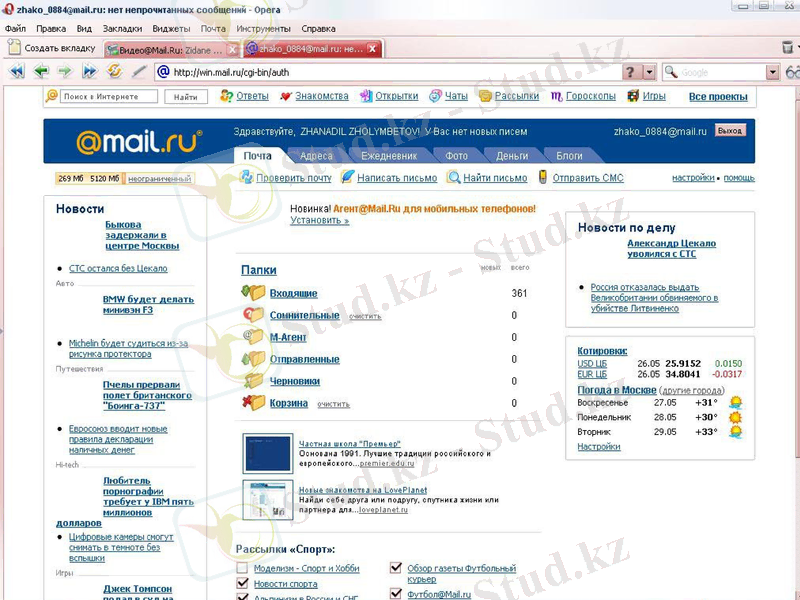This screenshot has width=800, height=600.
Task: Click the Opera forward navigation arrow
Action: [65, 72]
